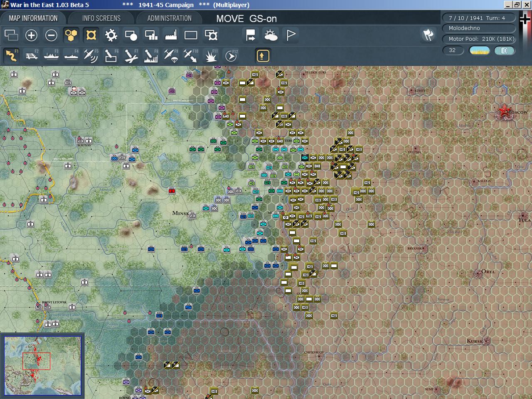532x399 pixels.
Task: Click the F12 circular arrow icon
Action: (231, 55)
